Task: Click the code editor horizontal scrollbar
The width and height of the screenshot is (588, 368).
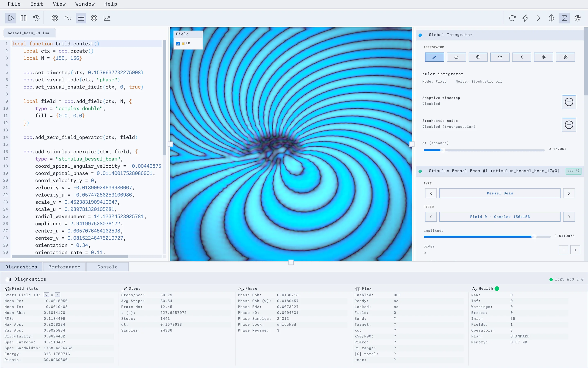Action: pos(70,257)
